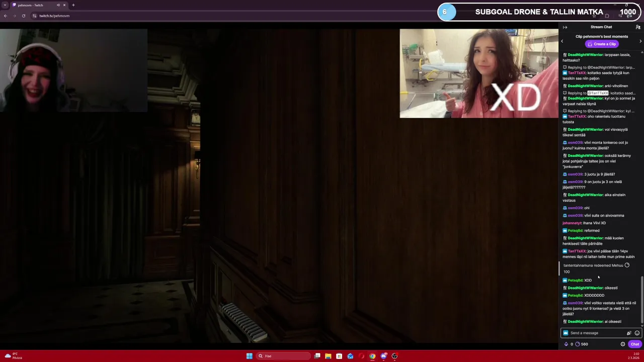644x362 pixels.
Task: Collapse the Stream Chat panel
Action: tap(565, 27)
